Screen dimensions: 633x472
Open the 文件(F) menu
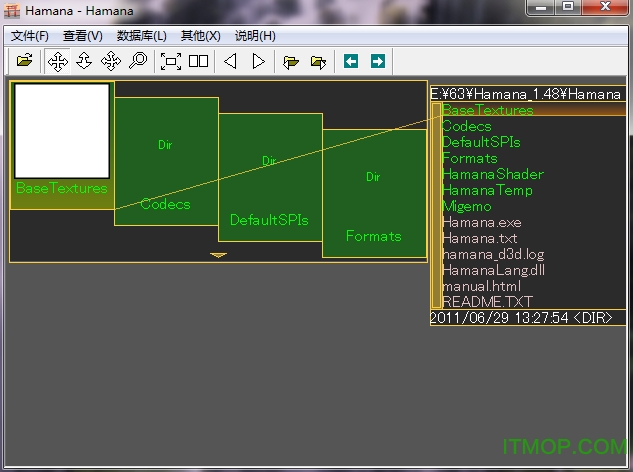click(29, 35)
